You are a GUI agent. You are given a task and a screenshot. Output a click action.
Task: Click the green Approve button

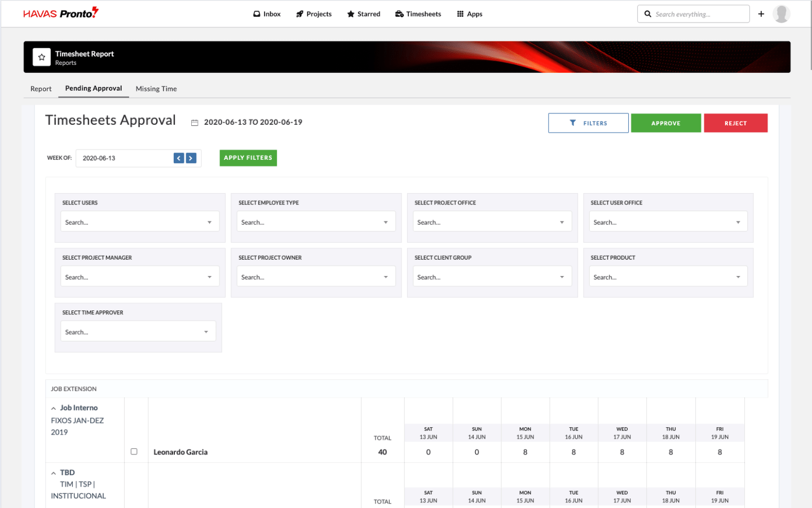point(666,123)
